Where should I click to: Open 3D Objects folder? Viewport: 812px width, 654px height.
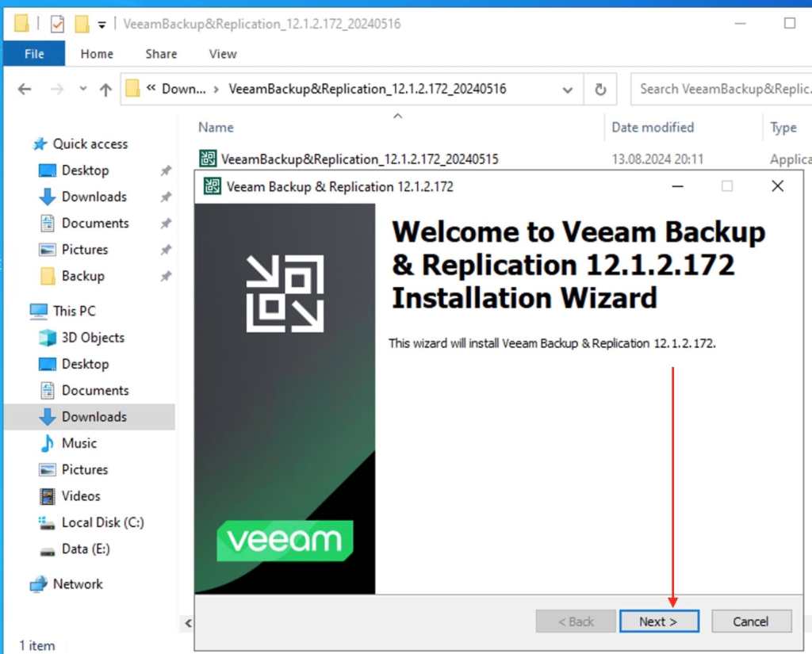(93, 338)
